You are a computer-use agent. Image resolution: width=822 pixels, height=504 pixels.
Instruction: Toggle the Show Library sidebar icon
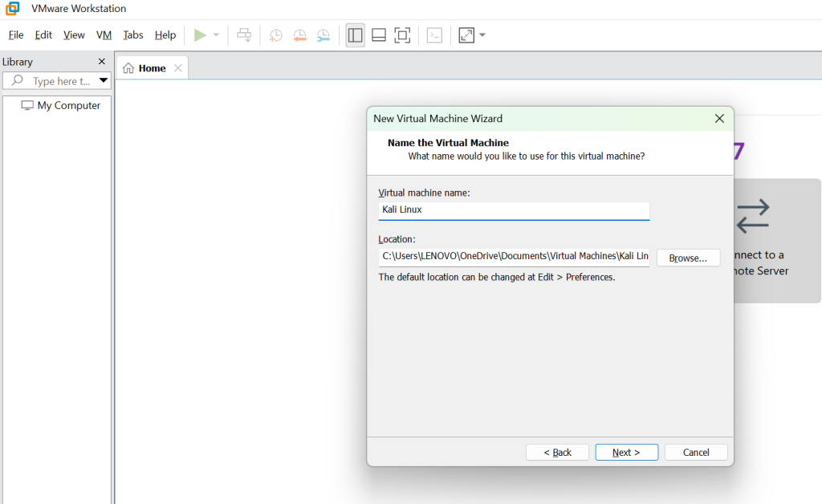[355, 35]
